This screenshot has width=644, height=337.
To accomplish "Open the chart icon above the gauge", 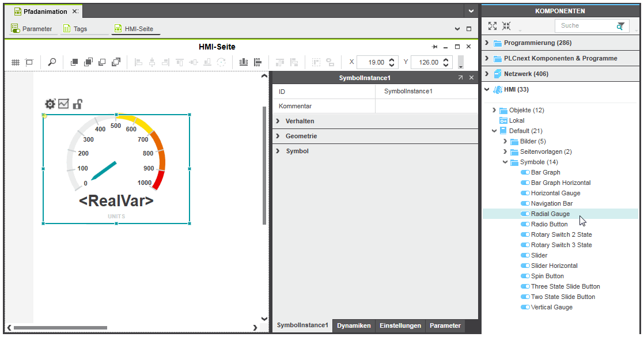I will (63, 104).
